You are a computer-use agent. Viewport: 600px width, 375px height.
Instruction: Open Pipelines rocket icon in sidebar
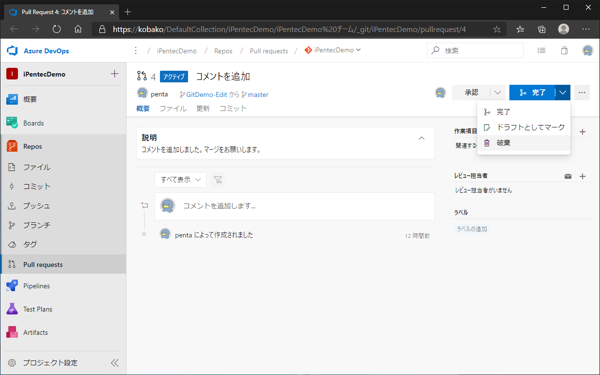tap(12, 285)
